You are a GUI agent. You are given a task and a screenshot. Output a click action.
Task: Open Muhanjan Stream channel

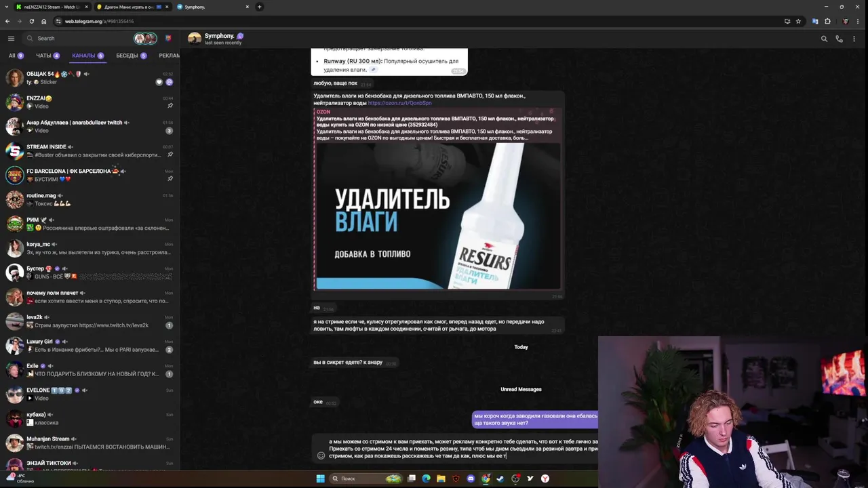pos(90,443)
